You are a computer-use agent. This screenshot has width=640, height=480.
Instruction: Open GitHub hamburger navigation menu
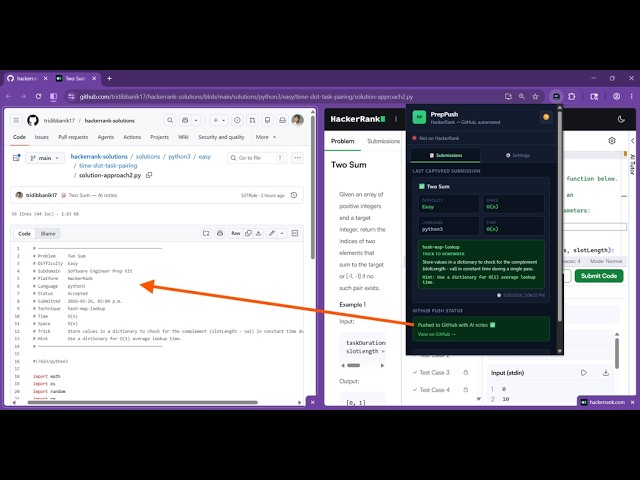16,120
